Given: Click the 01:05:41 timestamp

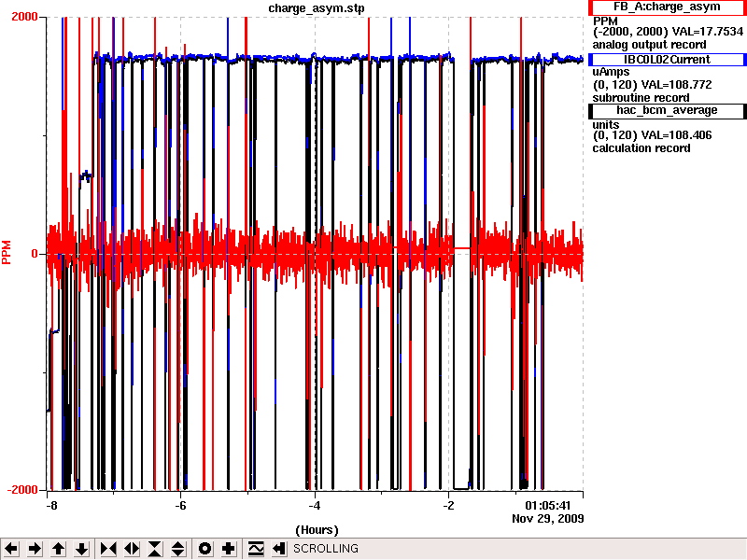Looking at the screenshot, I should pos(548,506).
